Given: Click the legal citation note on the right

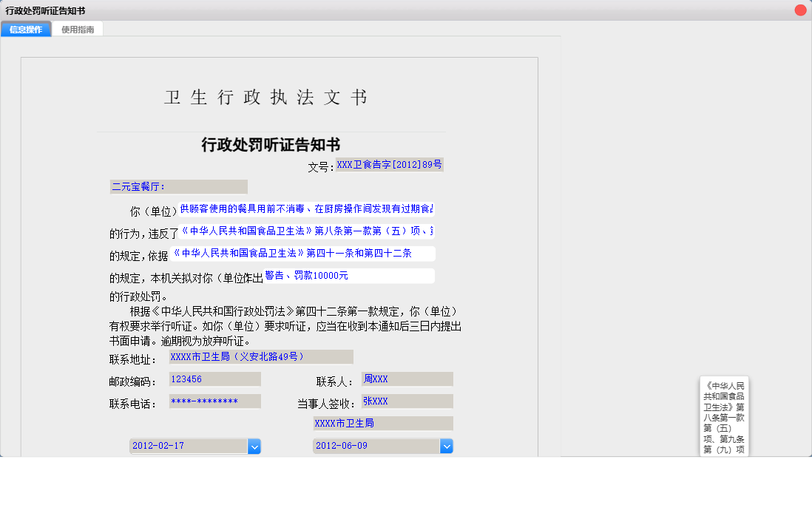Looking at the screenshot, I should pos(723,417).
